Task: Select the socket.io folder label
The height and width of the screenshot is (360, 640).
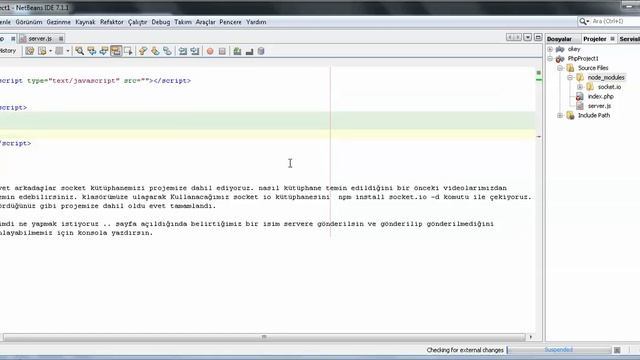Action: [x=609, y=87]
